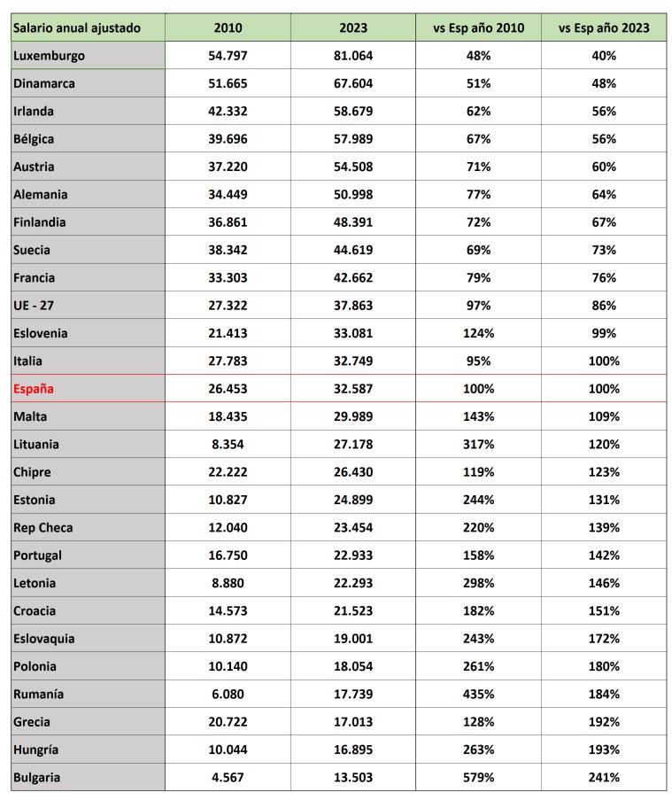
Task: Select the 2010 column header
Action: click(x=228, y=27)
